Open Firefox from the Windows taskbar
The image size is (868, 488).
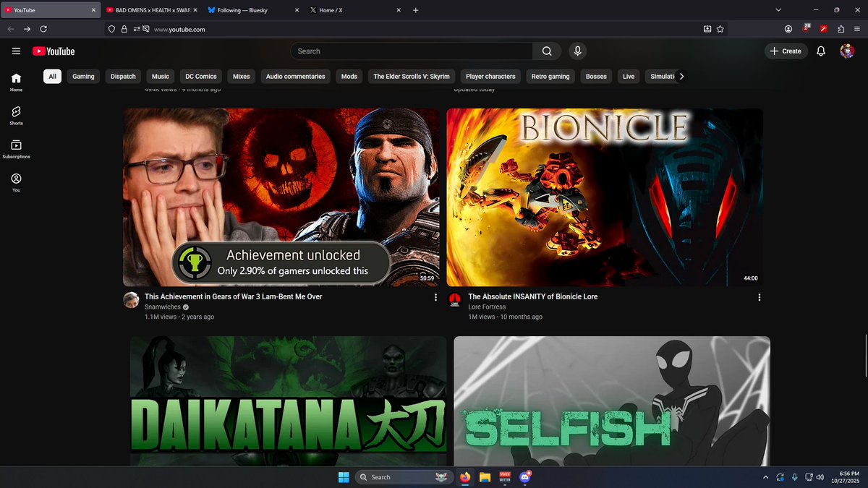pos(464,477)
